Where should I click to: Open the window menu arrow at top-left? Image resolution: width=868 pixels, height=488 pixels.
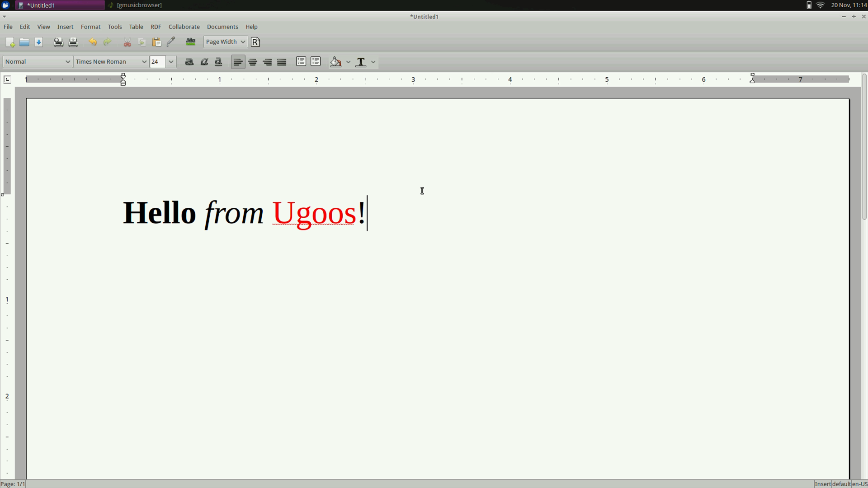(x=5, y=17)
